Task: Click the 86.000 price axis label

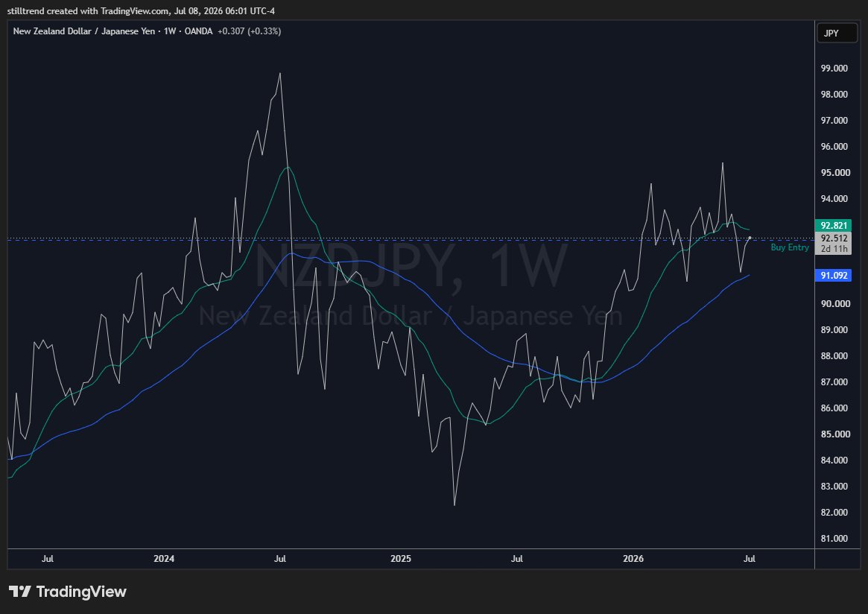Action: pyautogui.click(x=834, y=408)
